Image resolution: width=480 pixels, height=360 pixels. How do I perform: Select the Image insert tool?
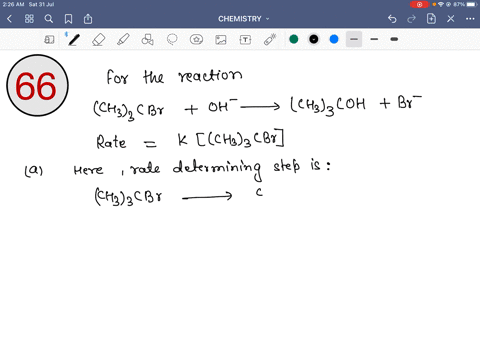pos(221,40)
